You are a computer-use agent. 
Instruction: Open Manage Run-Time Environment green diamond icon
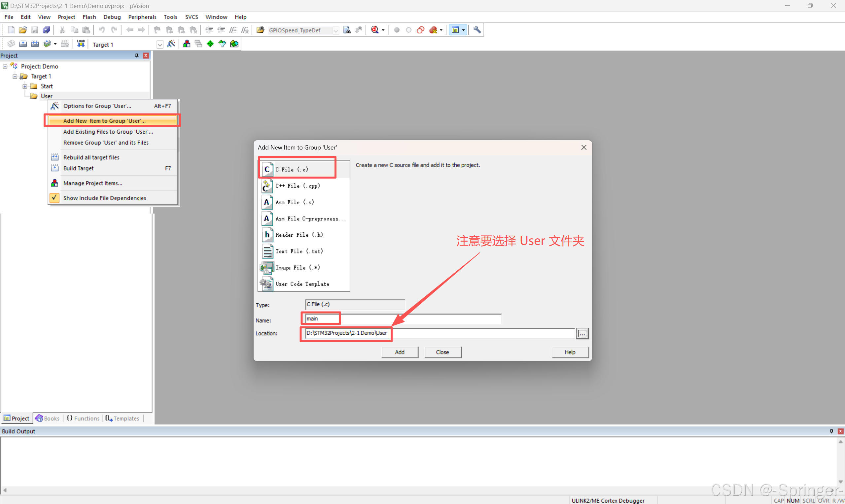click(210, 44)
